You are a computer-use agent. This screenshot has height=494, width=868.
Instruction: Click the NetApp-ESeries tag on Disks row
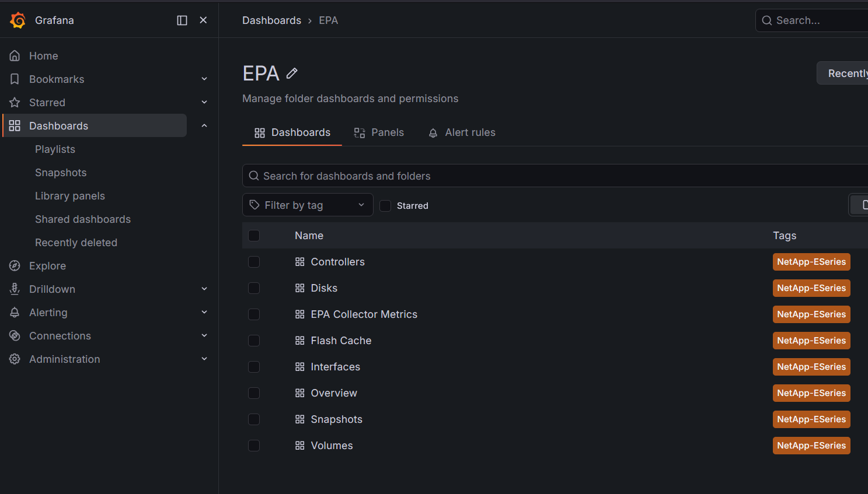[811, 288]
